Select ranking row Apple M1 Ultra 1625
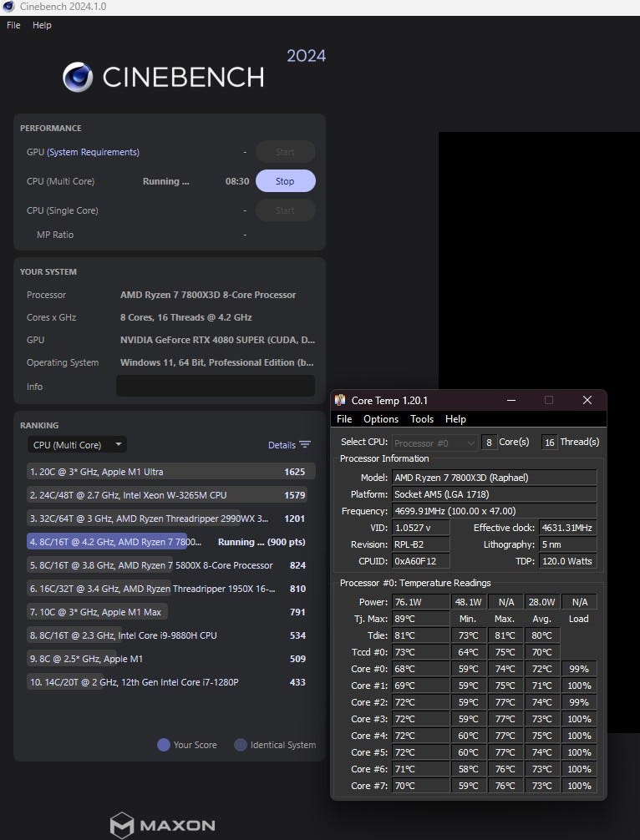Image resolution: width=640 pixels, height=840 pixels. pyautogui.click(x=171, y=472)
